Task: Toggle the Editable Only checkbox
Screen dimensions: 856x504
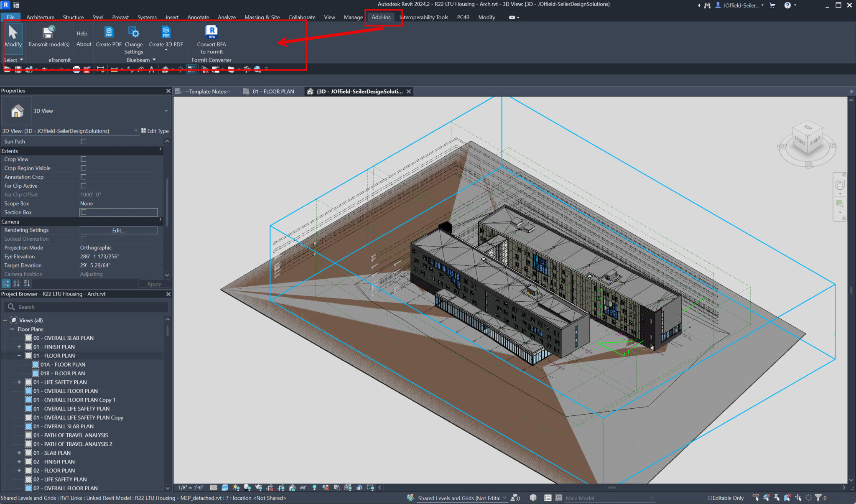Action: (x=710, y=498)
